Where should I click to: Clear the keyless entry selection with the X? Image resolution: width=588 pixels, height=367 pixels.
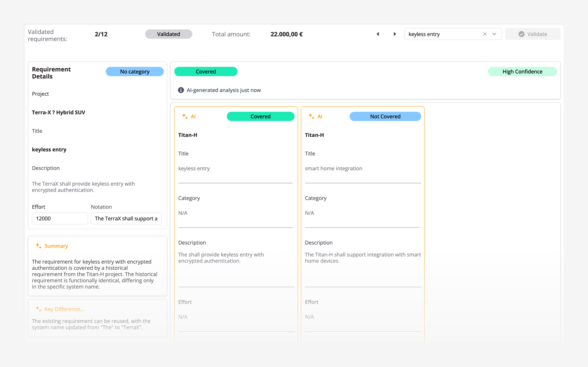click(485, 34)
